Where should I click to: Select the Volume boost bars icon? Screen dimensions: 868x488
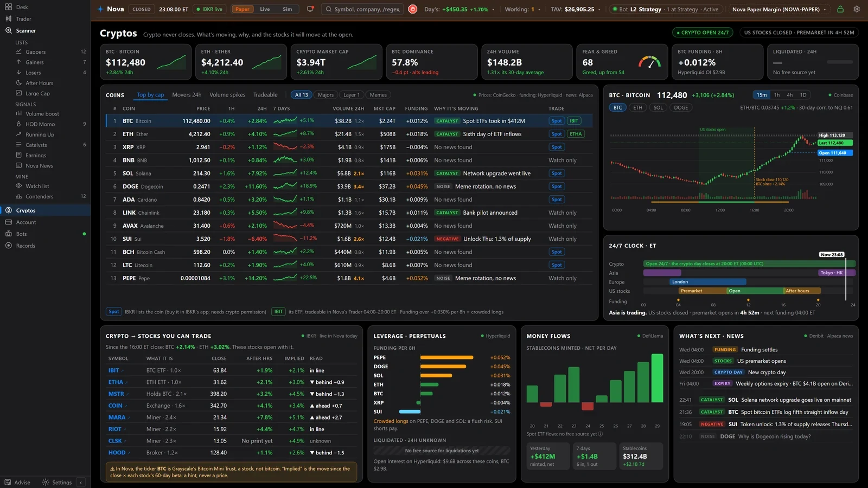tap(19, 113)
